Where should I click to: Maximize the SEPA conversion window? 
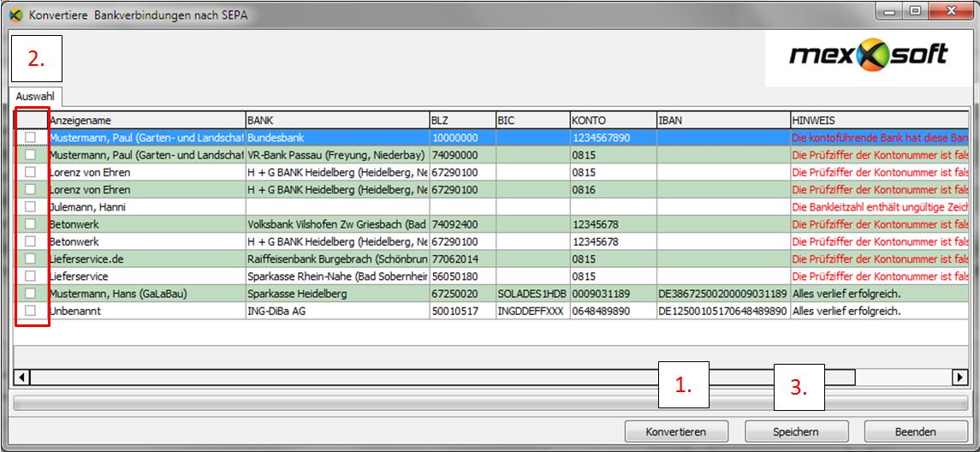coord(915,10)
